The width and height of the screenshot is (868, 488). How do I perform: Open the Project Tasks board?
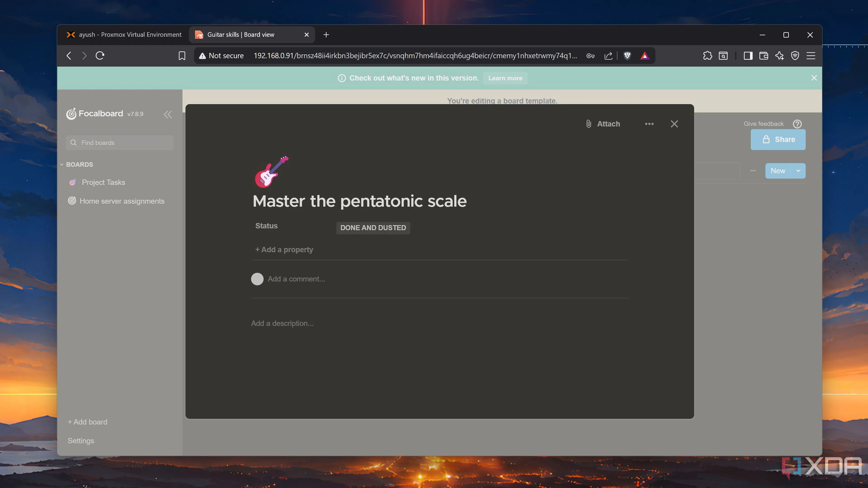coord(104,182)
